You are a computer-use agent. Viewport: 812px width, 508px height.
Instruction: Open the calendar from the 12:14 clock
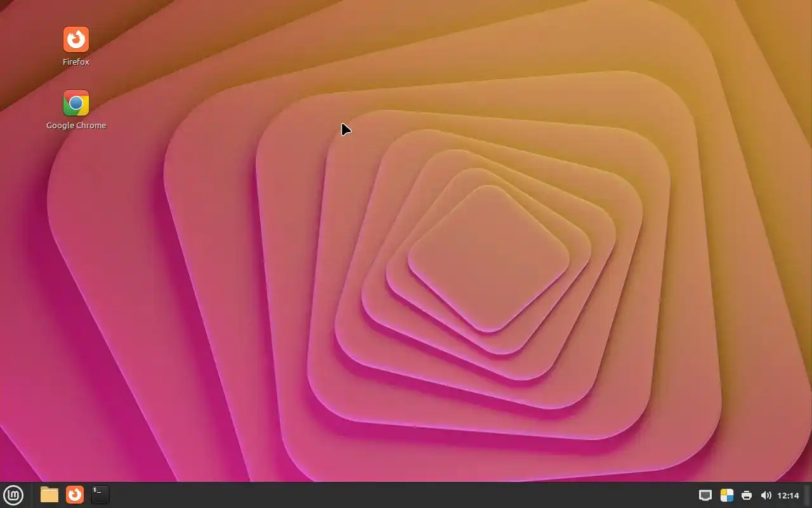[788, 495]
